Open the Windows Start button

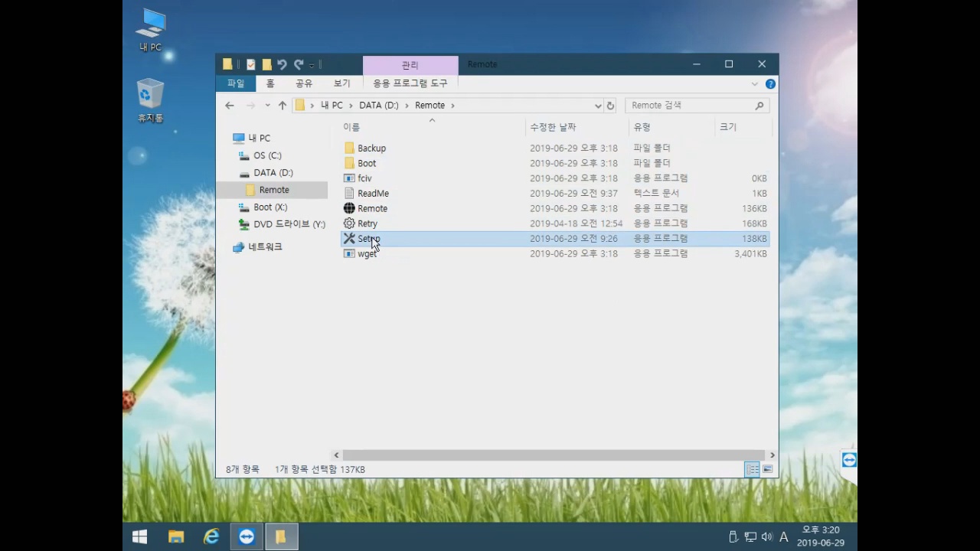pyautogui.click(x=139, y=536)
